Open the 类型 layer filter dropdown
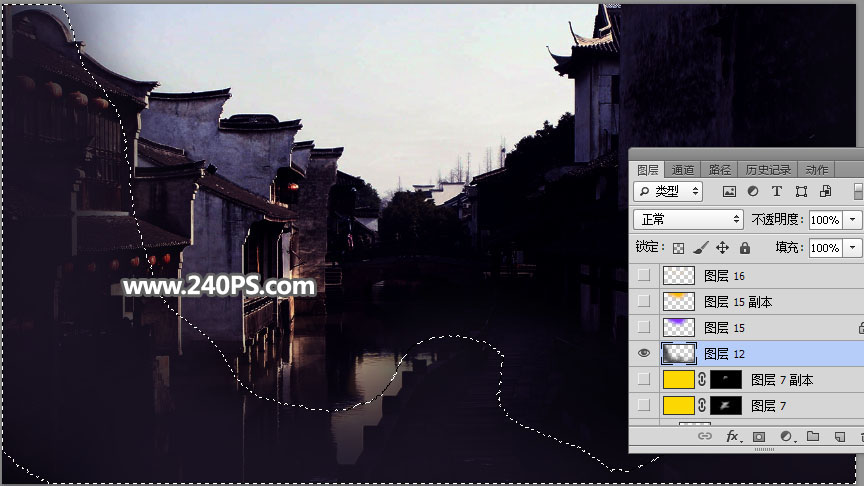Image resolution: width=864 pixels, height=486 pixels. point(668,191)
